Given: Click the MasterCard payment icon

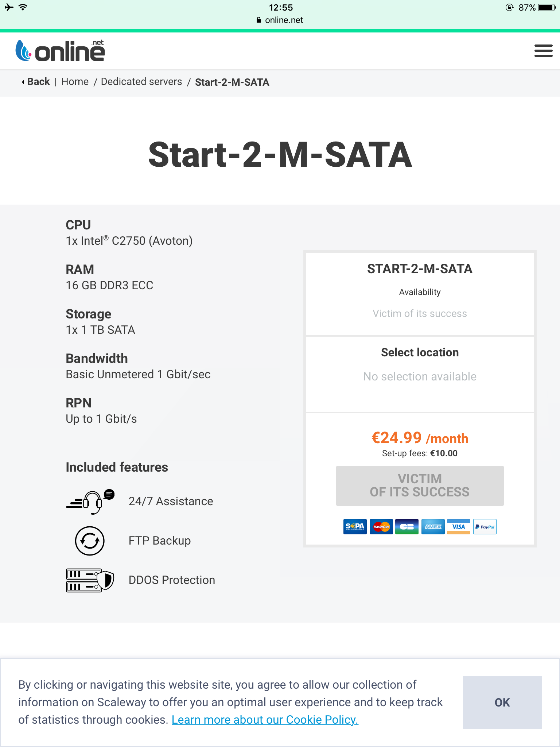Looking at the screenshot, I should pos(381,527).
